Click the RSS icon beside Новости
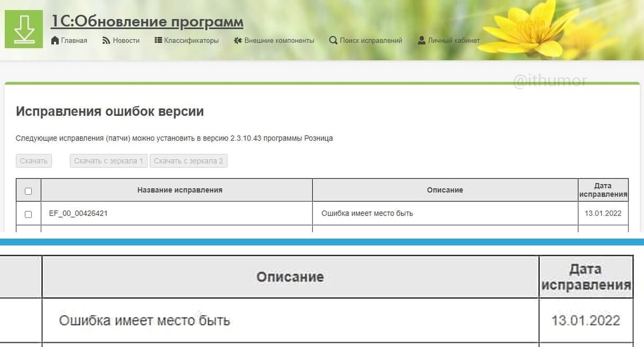Screen dimensions: 644x347 pyautogui.click(x=106, y=40)
